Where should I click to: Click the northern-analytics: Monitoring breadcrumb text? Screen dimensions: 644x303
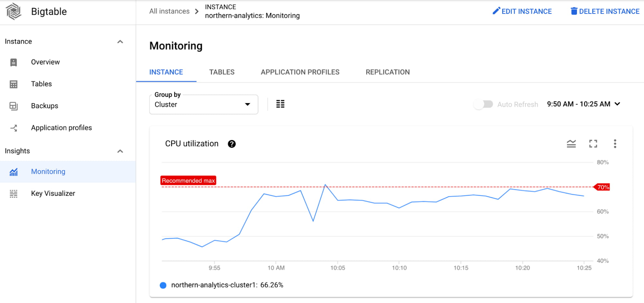(x=252, y=16)
